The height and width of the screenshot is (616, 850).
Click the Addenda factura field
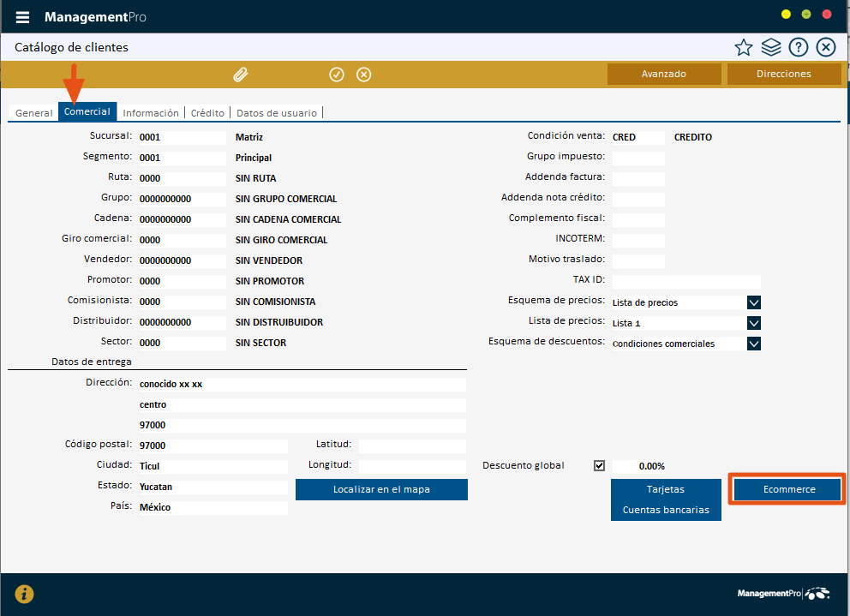638,178
